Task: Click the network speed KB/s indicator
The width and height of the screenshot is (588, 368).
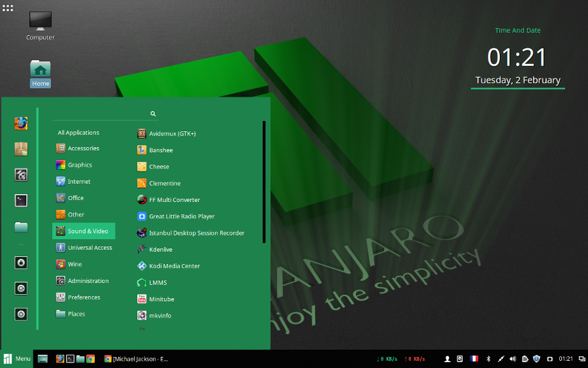Action: pos(400,359)
